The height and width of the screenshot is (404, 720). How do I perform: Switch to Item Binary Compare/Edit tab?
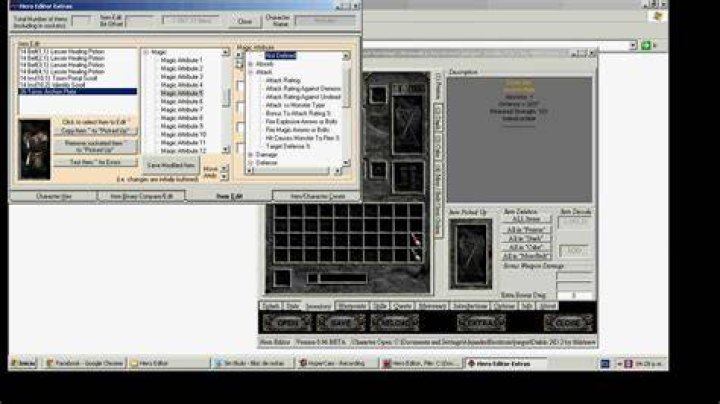(x=141, y=196)
